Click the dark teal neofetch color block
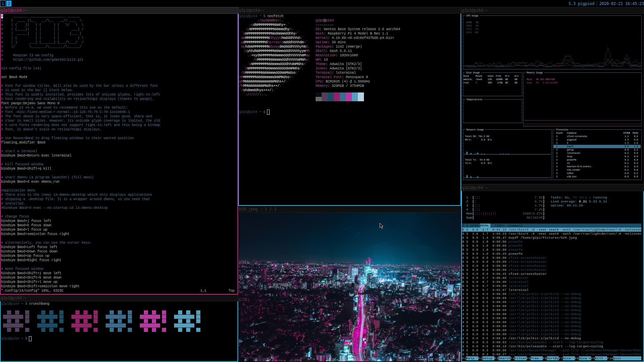The height and width of the screenshot is (362, 644). (x=331, y=97)
